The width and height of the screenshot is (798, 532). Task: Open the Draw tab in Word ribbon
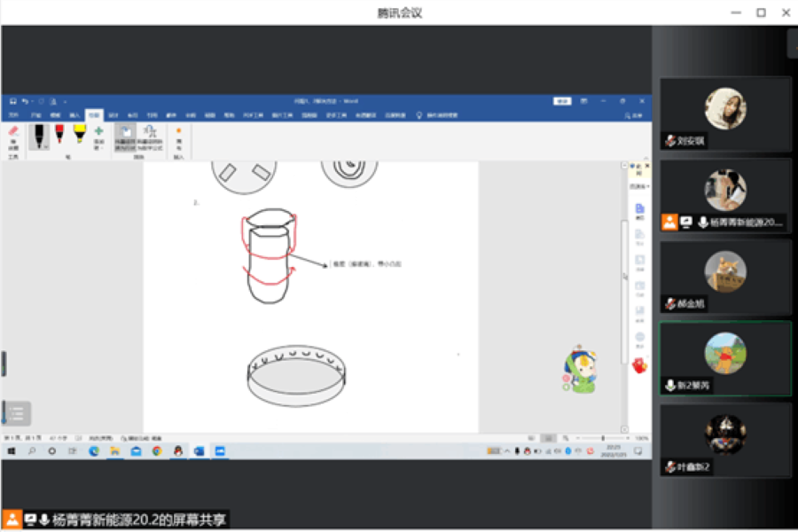tap(93, 115)
